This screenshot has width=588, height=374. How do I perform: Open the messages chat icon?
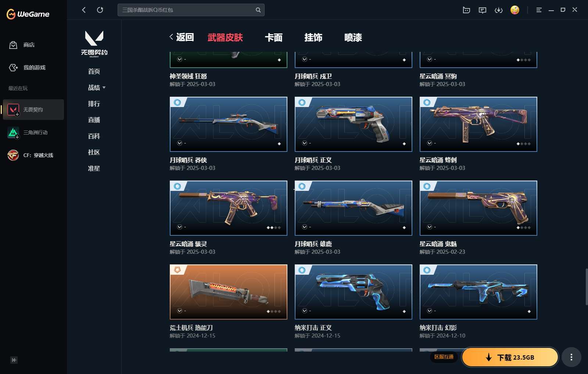(x=483, y=10)
